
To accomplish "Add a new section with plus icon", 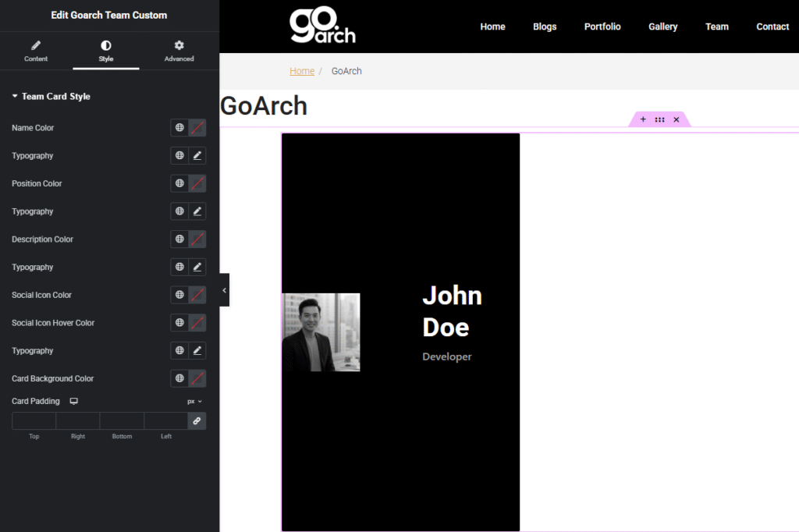I will coord(643,119).
